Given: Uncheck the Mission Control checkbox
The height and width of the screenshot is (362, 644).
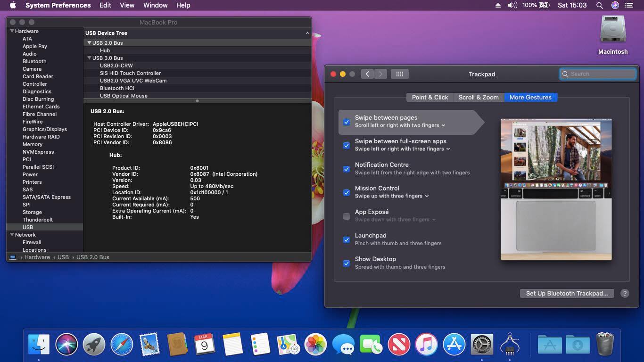Looking at the screenshot, I should (347, 193).
